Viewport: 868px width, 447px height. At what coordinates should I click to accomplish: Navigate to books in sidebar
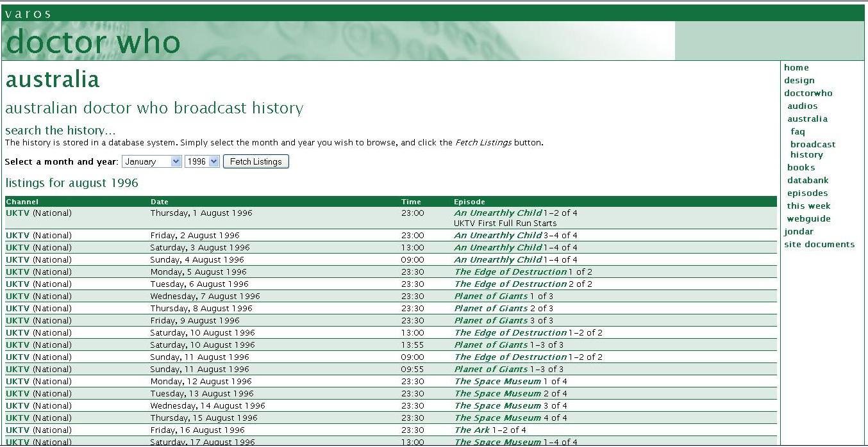tap(801, 167)
